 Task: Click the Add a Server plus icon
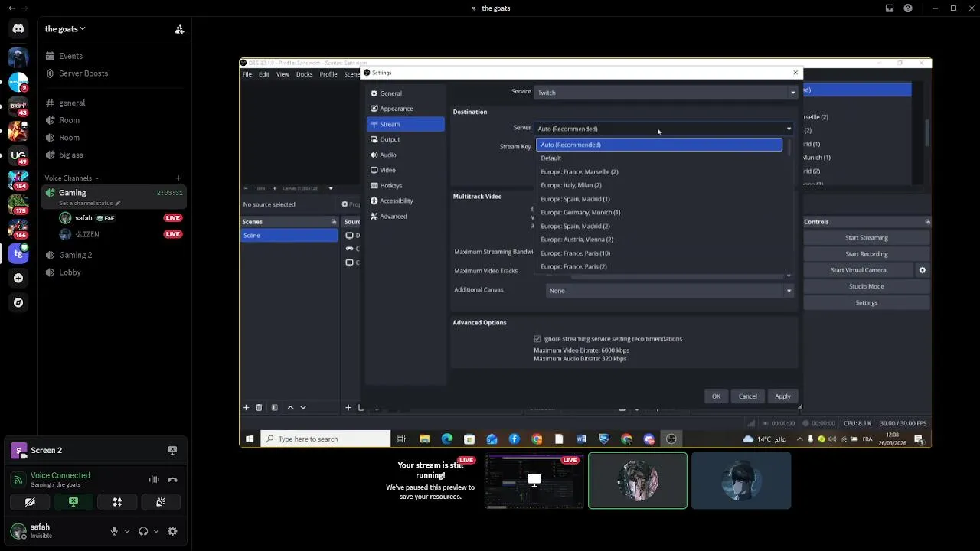[x=18, y=278]
